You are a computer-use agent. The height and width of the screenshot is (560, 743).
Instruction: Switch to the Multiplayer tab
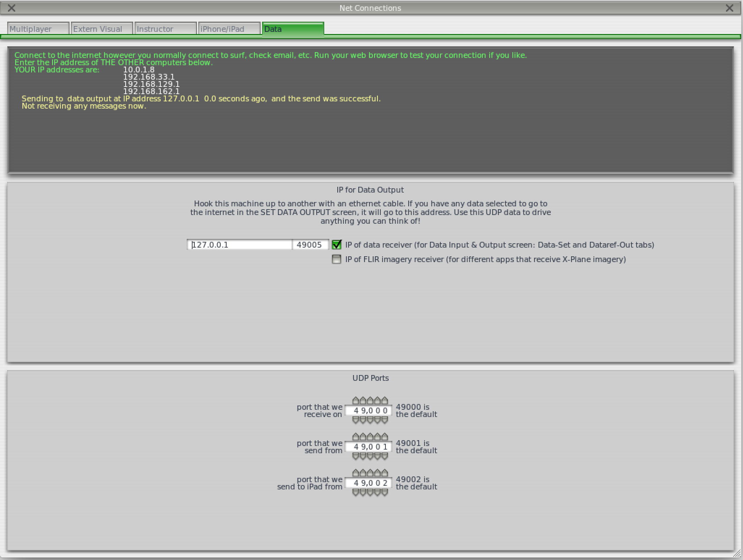(x=38, y=29)
